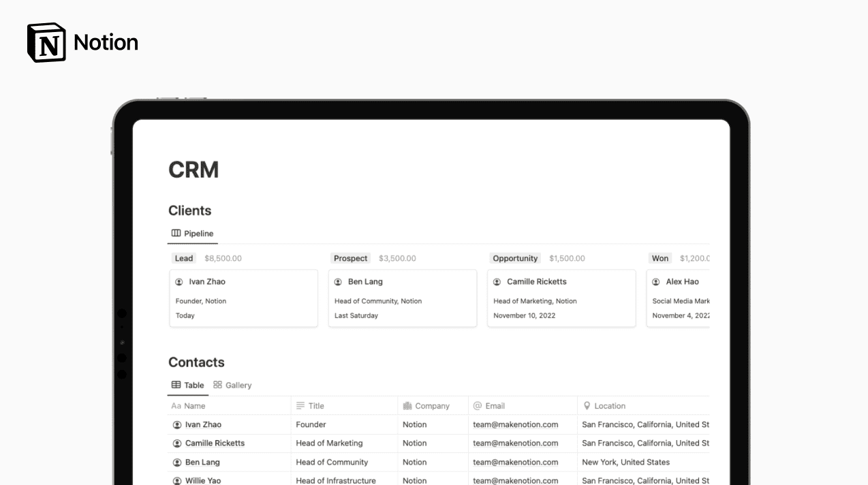Open Camille Ricketts row in Contacts table
This screenshot has width=868, height=485.
[x=215, y=443]
